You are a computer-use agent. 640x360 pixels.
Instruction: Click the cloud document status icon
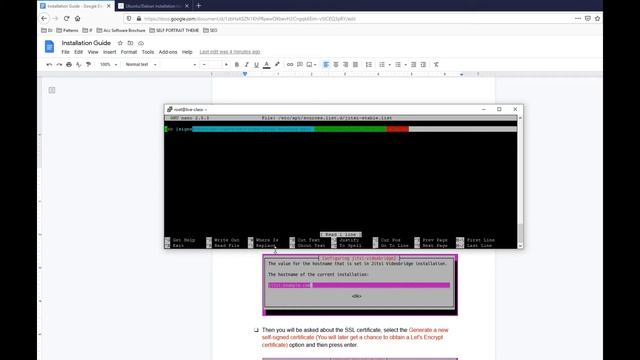[x=141, y=43]
